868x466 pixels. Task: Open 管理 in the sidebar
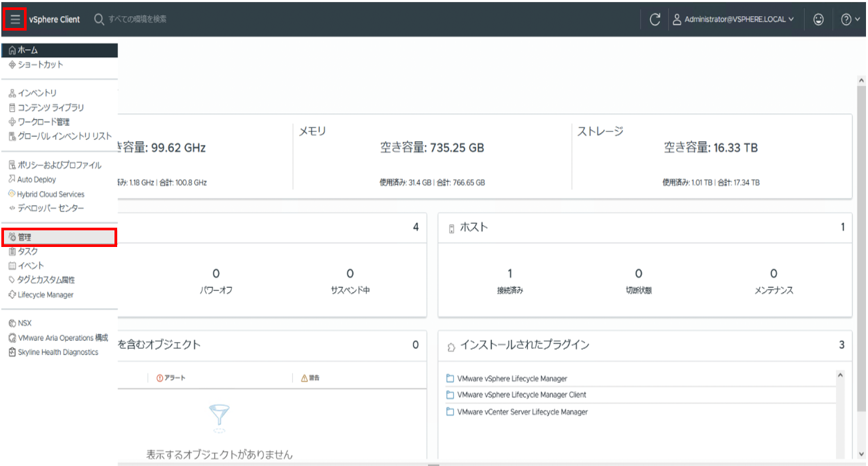click(59, 237)
